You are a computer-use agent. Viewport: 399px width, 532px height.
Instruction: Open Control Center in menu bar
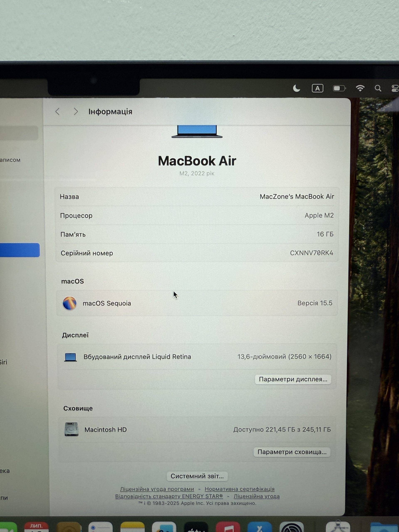(x=395, y=88)
